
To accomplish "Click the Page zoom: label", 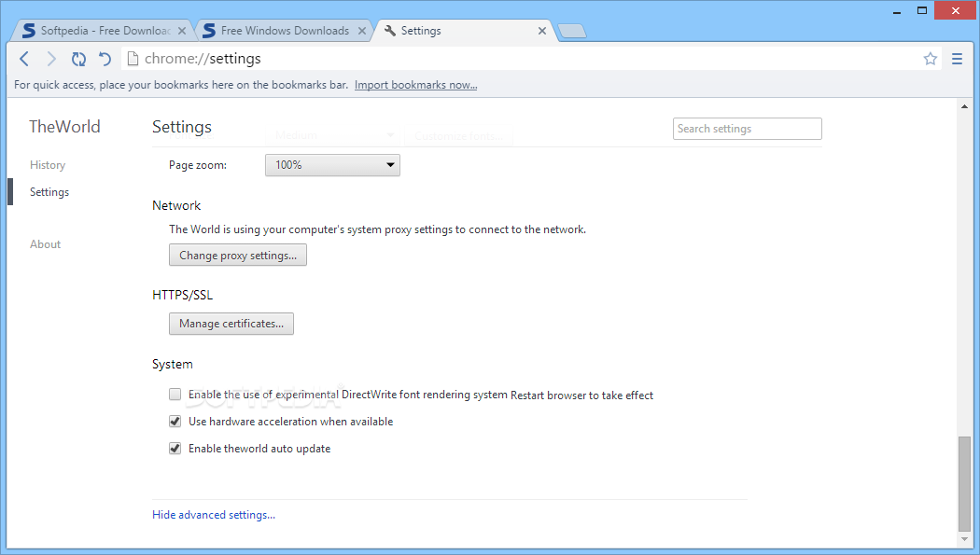I will click(x=198, y=165).
